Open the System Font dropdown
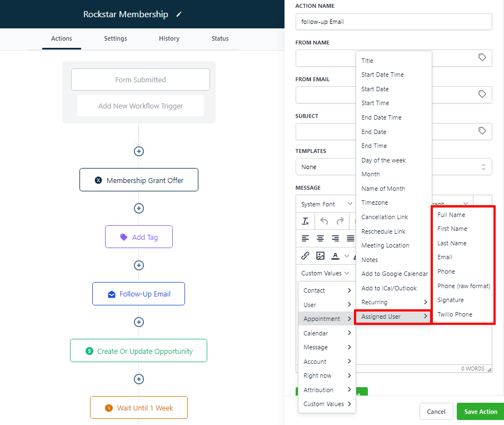 (x=326, y=204)
